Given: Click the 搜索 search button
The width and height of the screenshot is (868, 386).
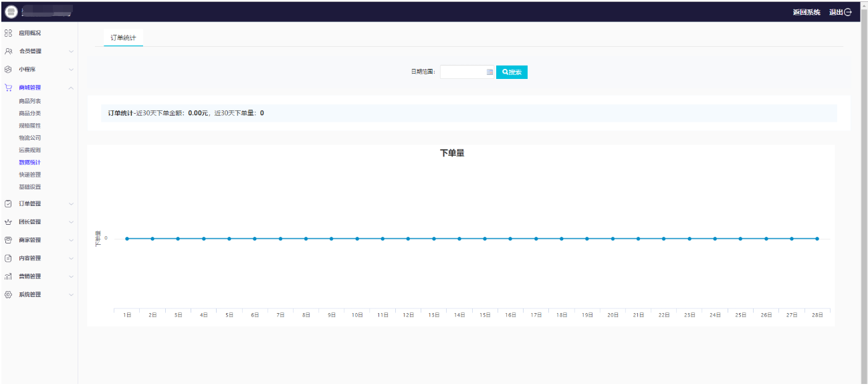Looking at the screenshot, I should pos(512,72).
